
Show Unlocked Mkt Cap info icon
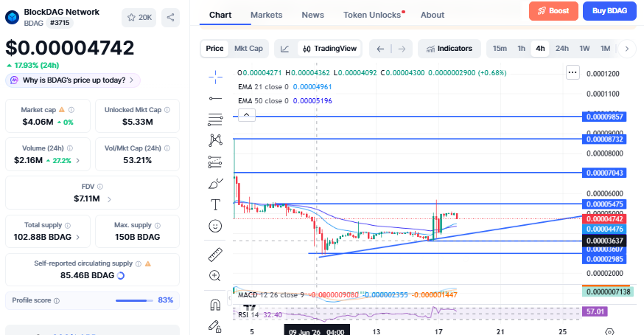(x=167, y=110)
